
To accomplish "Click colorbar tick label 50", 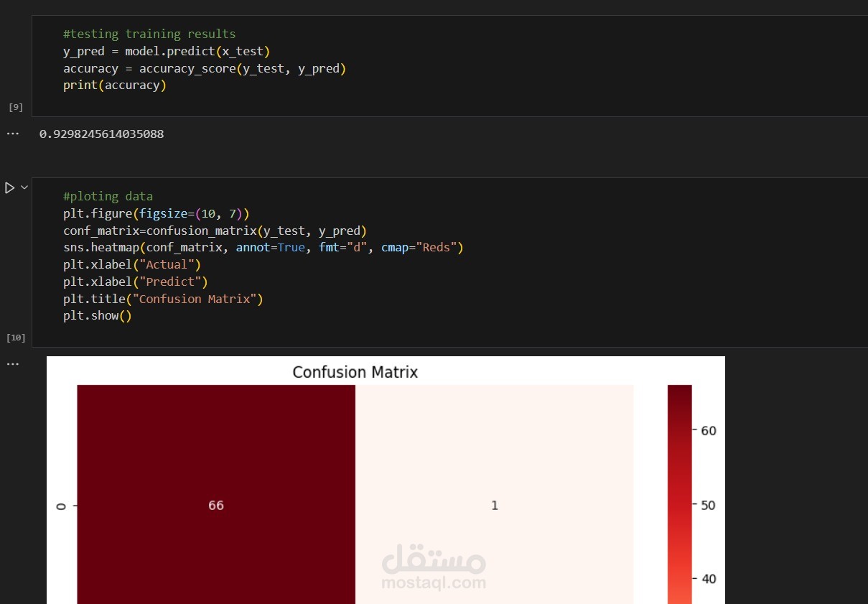I will (707, 505).
